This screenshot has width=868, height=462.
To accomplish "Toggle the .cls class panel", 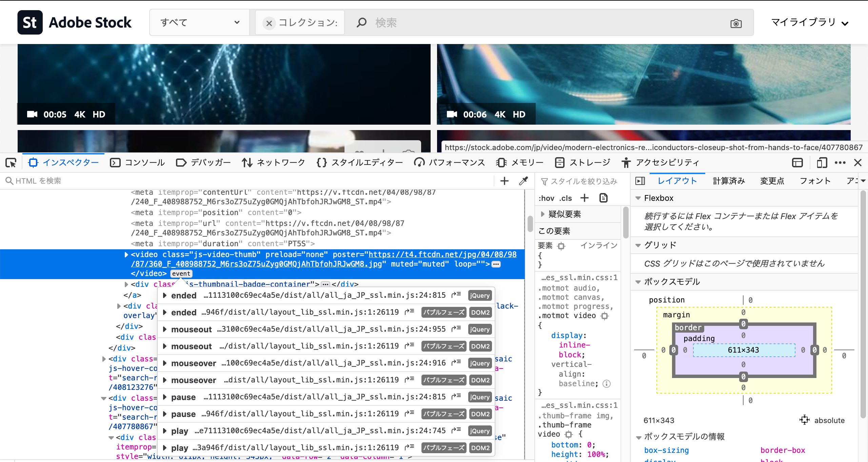I will click(x=566, y=198).
